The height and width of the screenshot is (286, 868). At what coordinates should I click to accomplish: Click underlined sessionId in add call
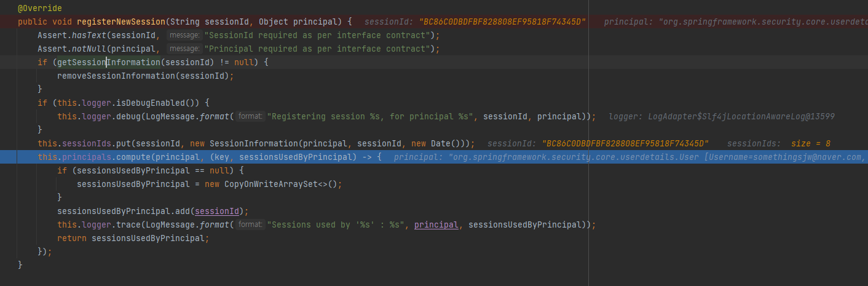(217, 211)
